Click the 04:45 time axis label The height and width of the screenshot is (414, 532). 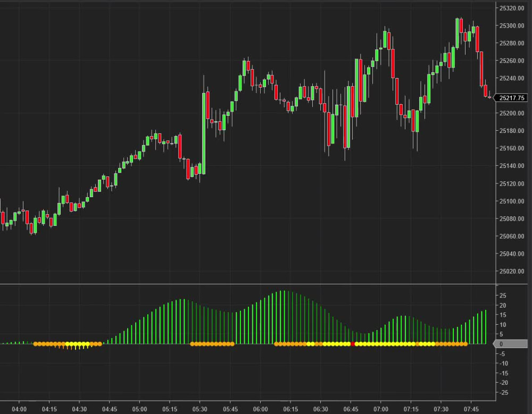pos(110,409)
